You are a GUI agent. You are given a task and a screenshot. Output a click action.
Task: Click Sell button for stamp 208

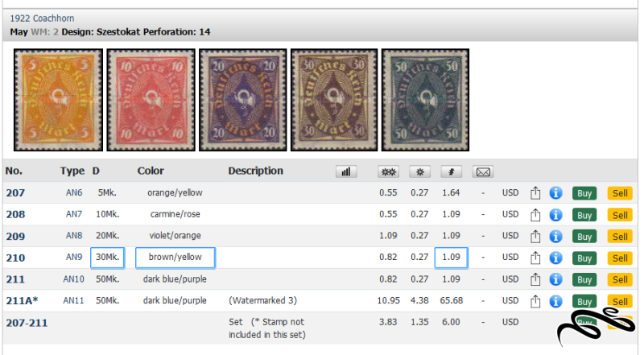pyautogui.click(x=620, y=215)
